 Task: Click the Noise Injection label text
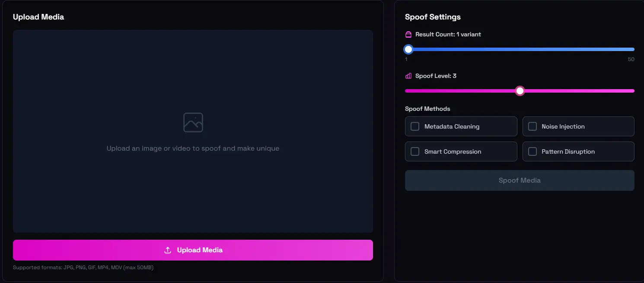[563, 126]
